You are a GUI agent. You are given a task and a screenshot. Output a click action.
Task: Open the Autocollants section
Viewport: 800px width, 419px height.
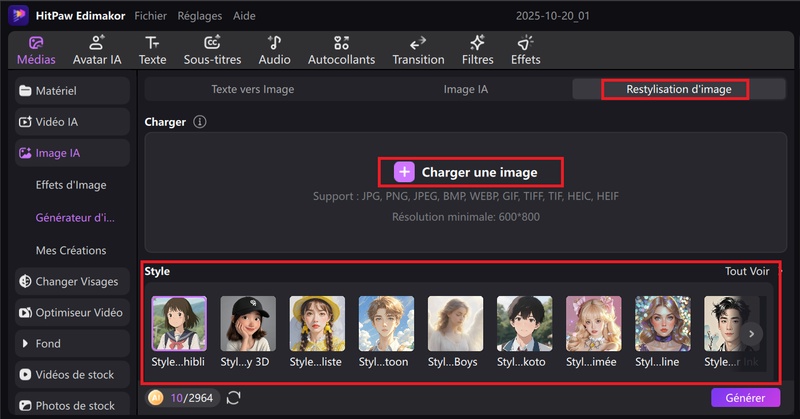(341, 51)
